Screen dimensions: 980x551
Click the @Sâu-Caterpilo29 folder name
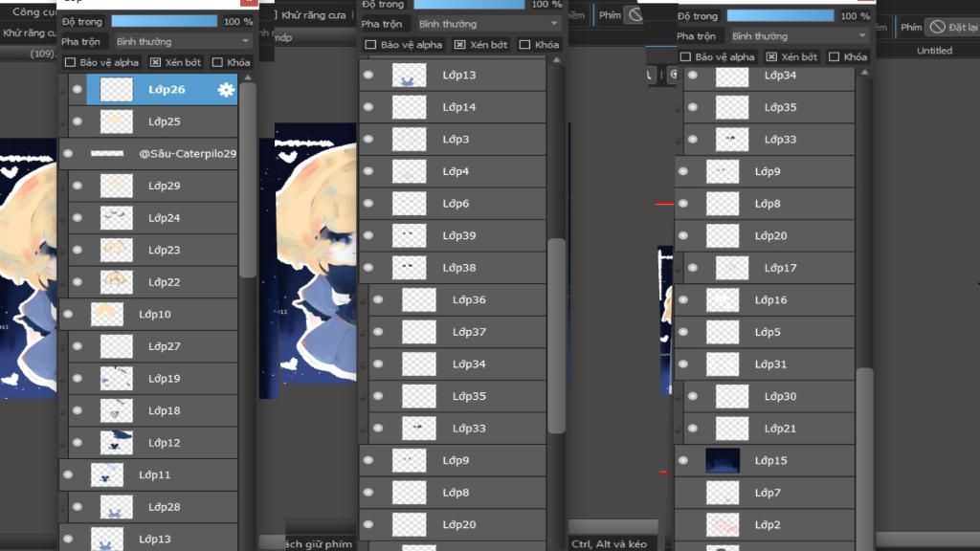pyautogui.click(x=188, y=154)
